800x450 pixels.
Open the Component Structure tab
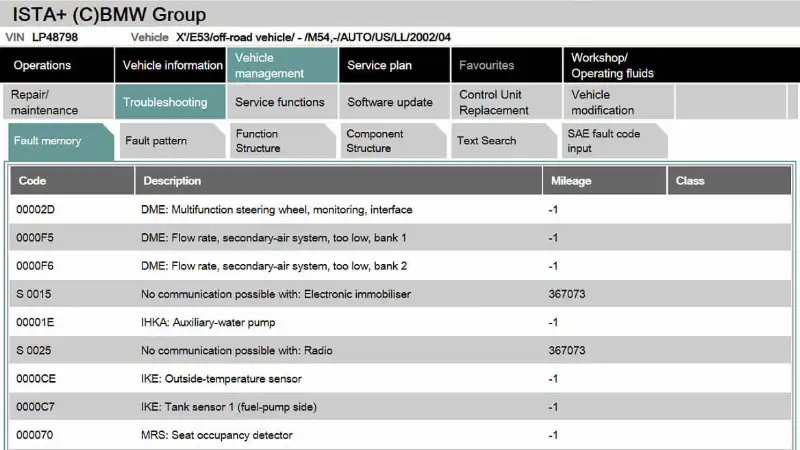coord(393,141)
